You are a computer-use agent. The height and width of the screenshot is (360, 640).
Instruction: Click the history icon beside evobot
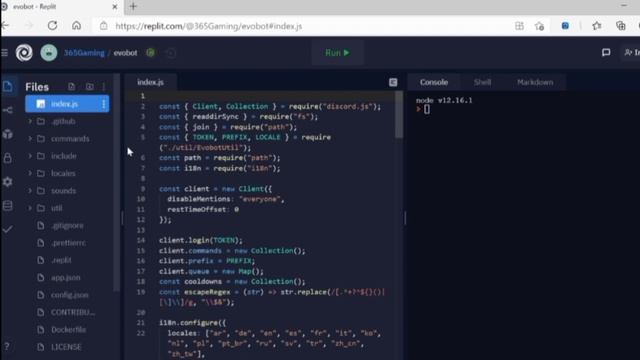[171, 53]
